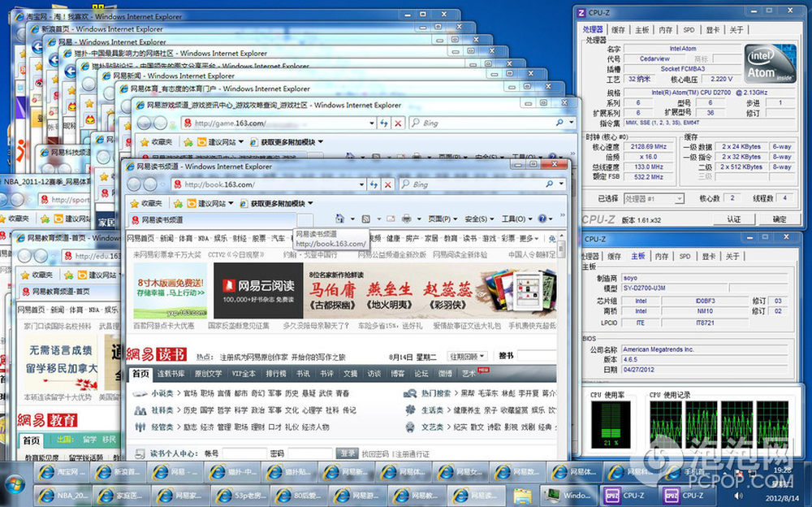Image resolution: width=812 pixels, height=507 pixels.
Task: Select the 网易读书频道 browser tab
Action: (211, 220)
